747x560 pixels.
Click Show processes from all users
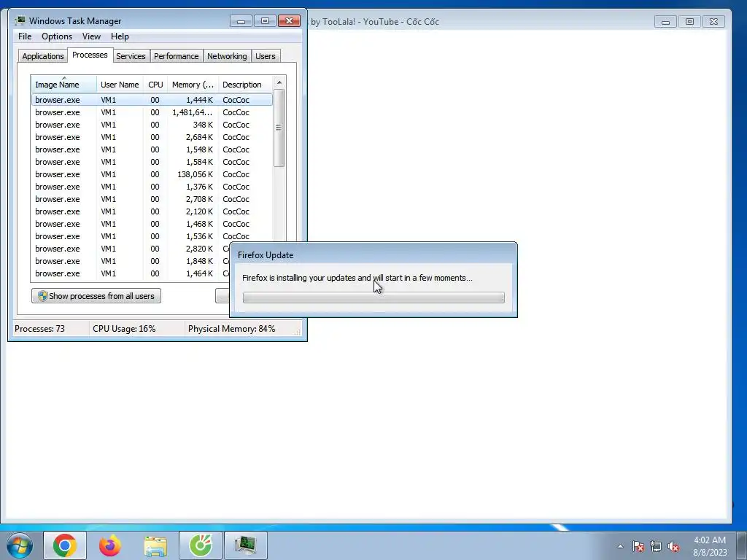click(x=96, y=296)
